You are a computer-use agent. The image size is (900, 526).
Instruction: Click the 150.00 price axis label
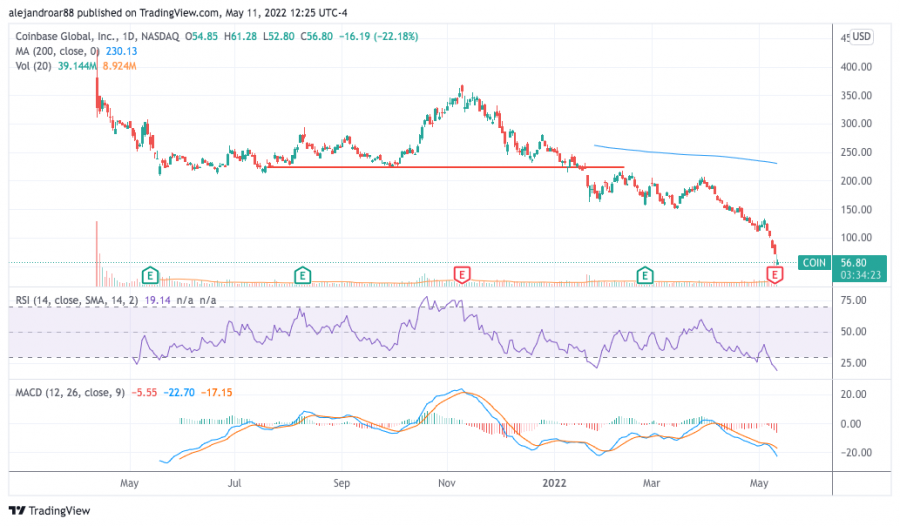click(x=856, y=210)
